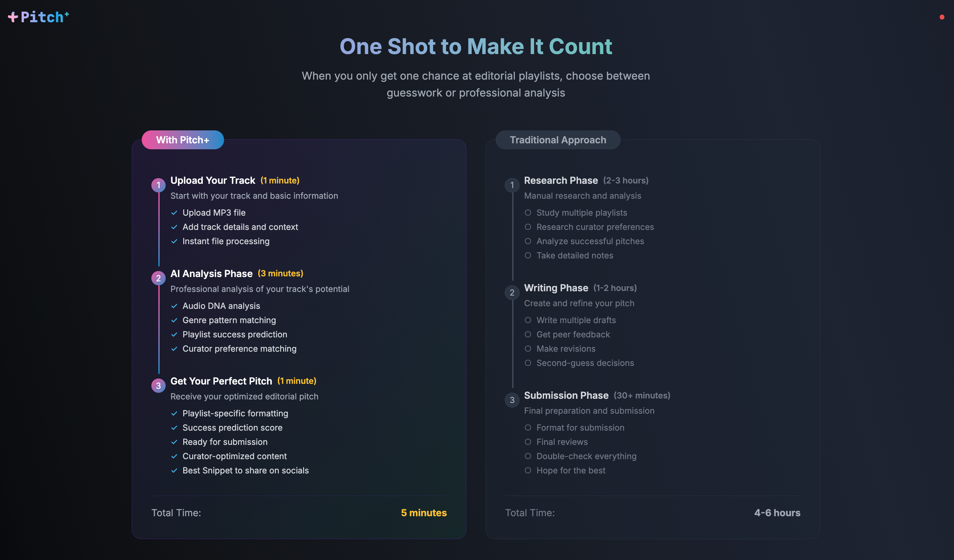Select circle beside Study multiple playlists

528,213
